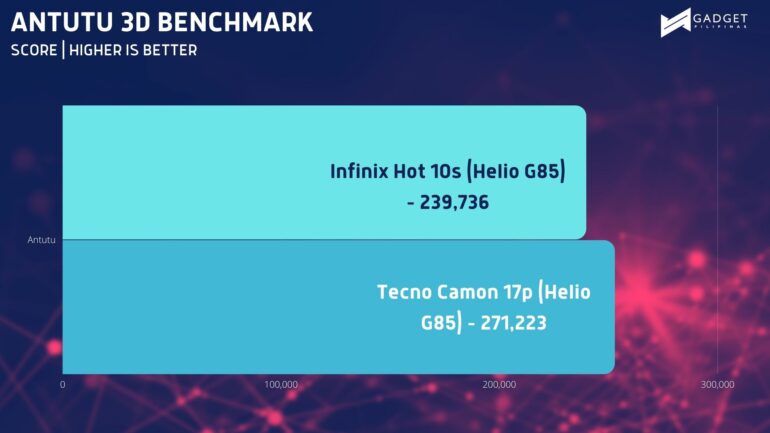Click the light cyan bar color area
This screenshot has height=433, width=770.
[196, 172]
